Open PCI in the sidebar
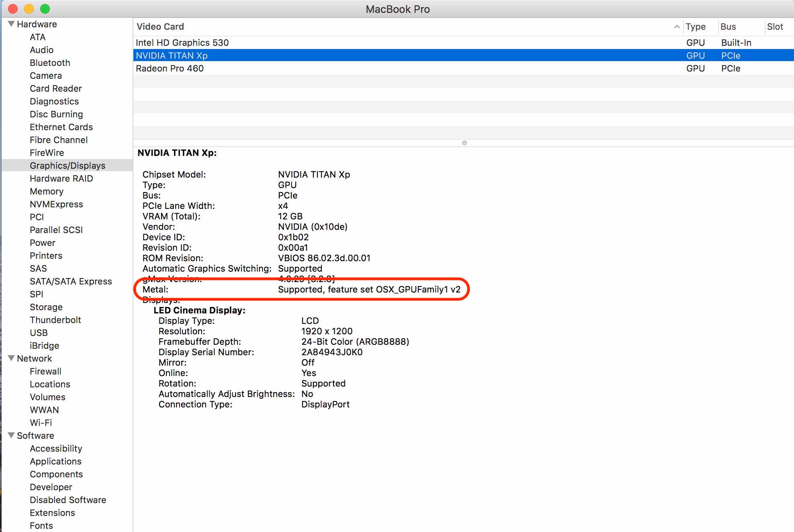The width and height of the screenshot is (794, 532). [x=37, y=217]
